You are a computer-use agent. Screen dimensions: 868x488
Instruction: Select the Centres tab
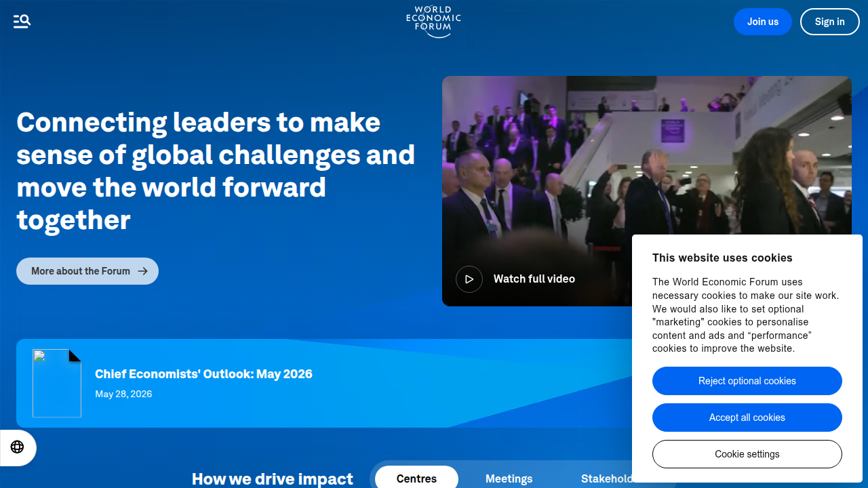pos(416,479)
